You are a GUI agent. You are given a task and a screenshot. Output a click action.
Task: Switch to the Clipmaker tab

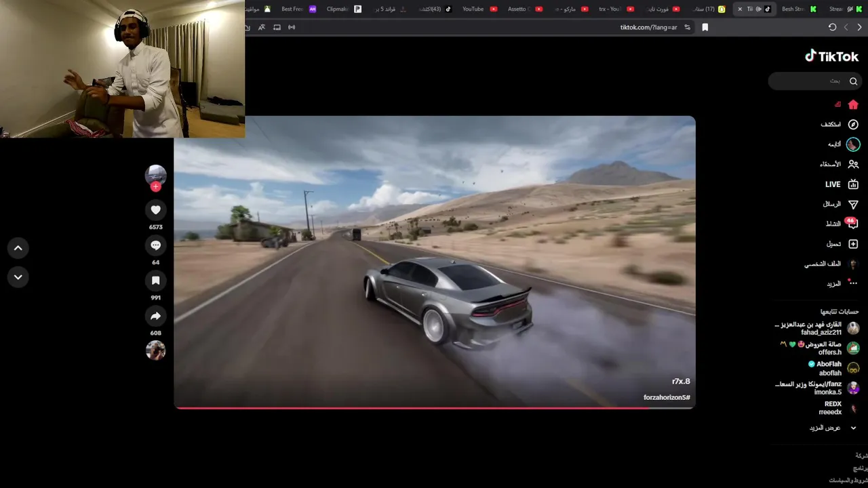coord(344,9)
